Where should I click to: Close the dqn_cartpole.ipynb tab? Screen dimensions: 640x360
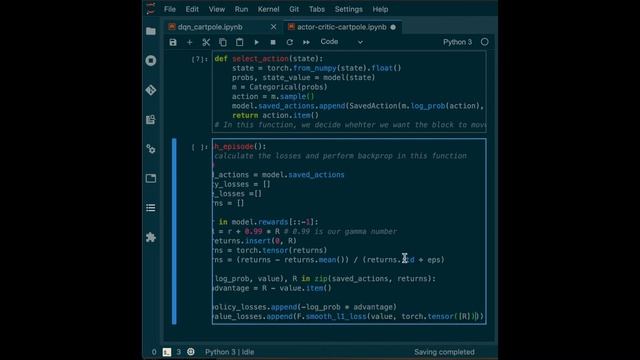click(273, 27)
